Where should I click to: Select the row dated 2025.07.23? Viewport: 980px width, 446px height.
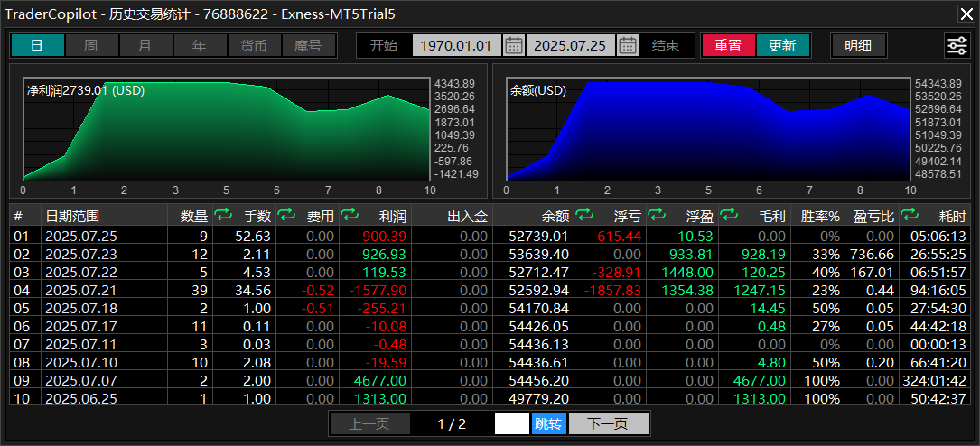pyautogui.click(x=490, y=255)
